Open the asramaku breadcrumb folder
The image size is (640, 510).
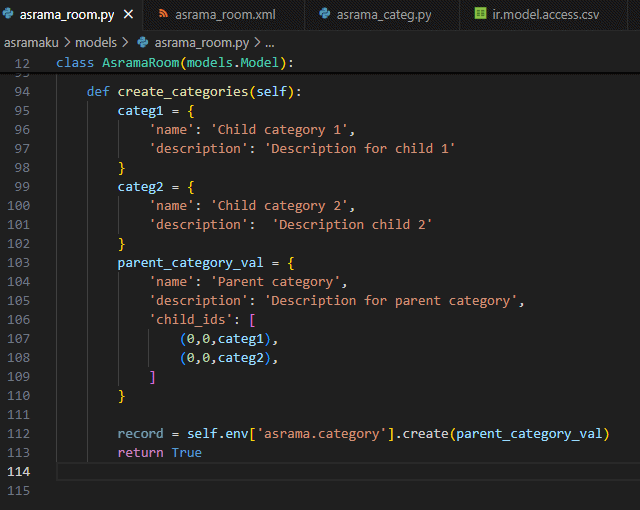pyautogui.click(x=31, y=42)
